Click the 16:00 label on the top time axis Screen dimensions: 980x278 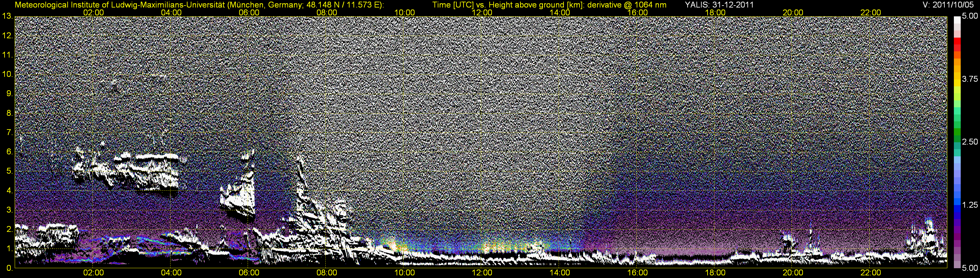click(638, 12)
